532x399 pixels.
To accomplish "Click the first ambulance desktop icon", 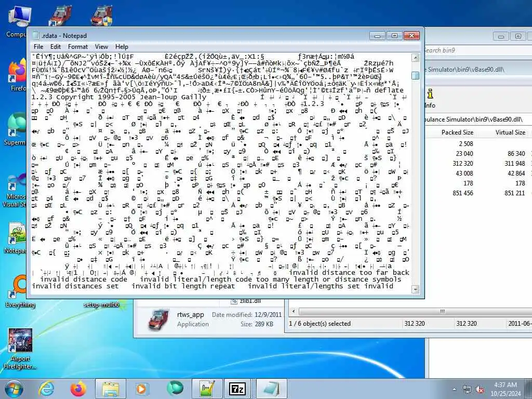I will click(x=60, y=16).
